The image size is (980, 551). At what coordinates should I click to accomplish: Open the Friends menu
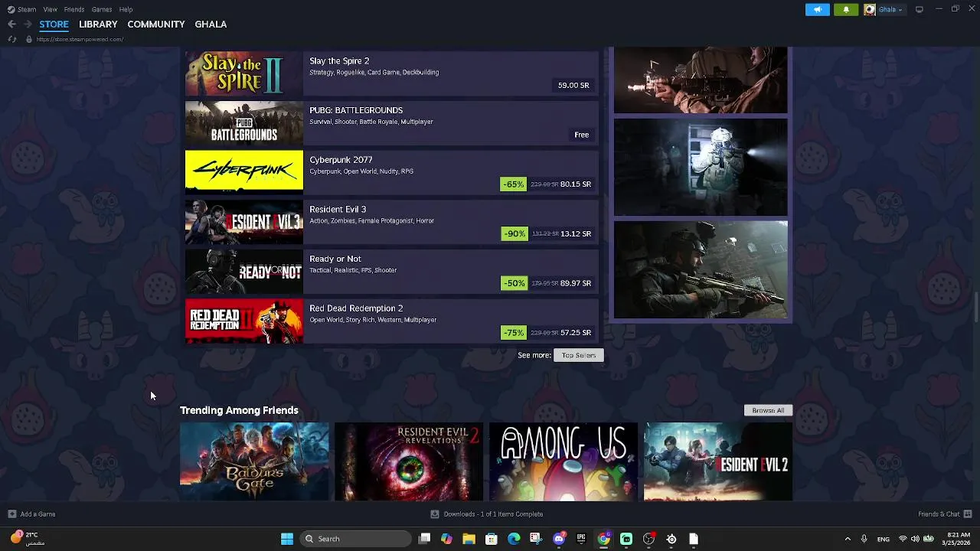tap(74, 9)
